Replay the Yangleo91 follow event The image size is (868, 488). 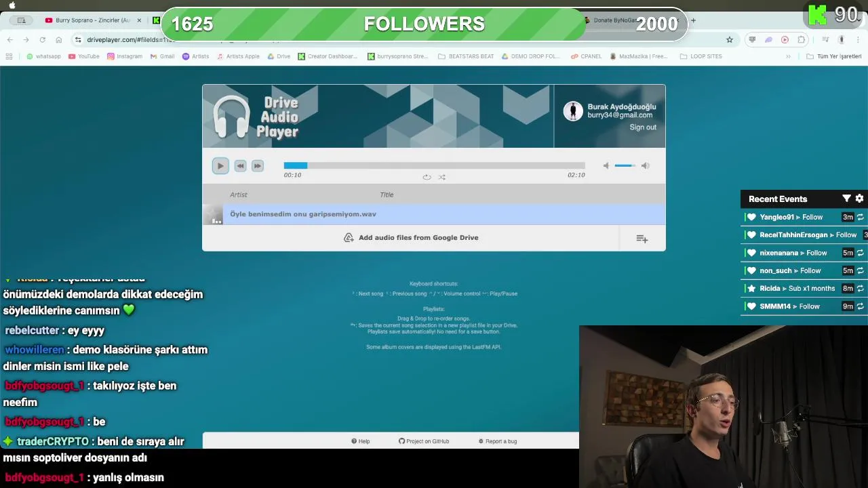click(860, 217)
